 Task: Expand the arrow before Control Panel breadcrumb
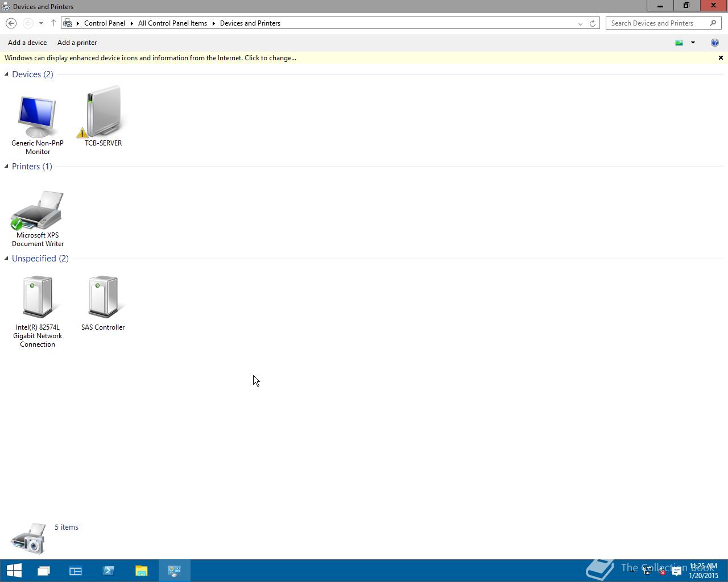click(x=78, y=23)
